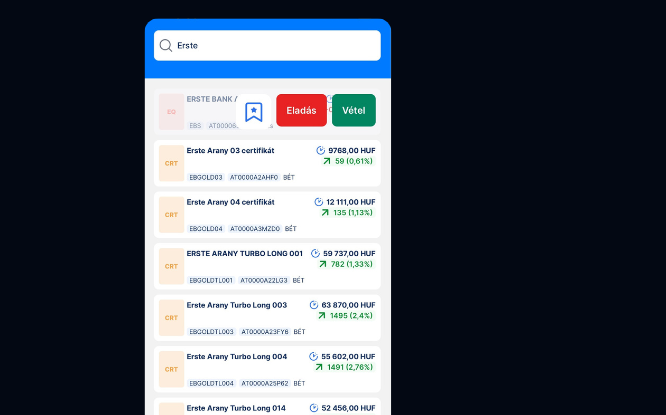This screenshot has width=666, height=415.
Task: Click the search magnifier icon
Action: (x=166, y=45)
